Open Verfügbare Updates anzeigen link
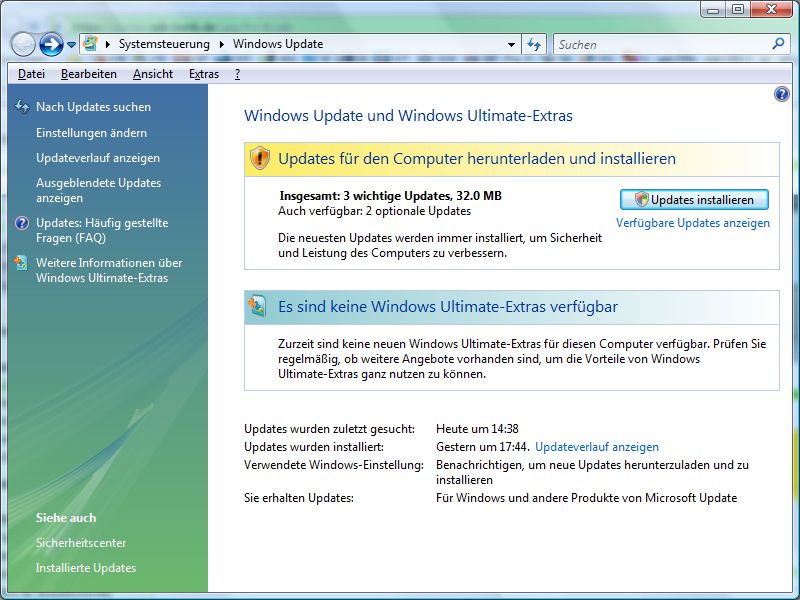The image size is (800, 600). click(x=693, y=223)
